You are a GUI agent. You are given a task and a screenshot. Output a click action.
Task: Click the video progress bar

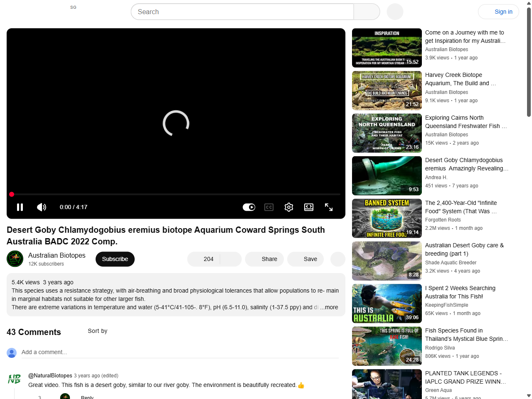176,194
